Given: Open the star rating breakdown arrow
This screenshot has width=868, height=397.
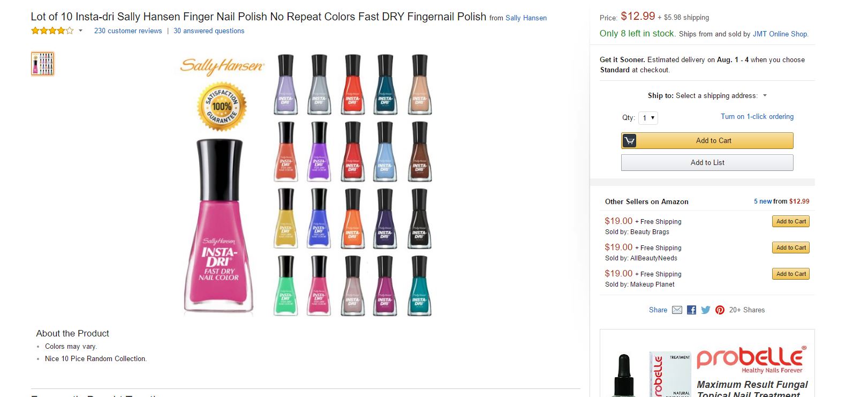Looking at the screenshot, I should 81,31.
